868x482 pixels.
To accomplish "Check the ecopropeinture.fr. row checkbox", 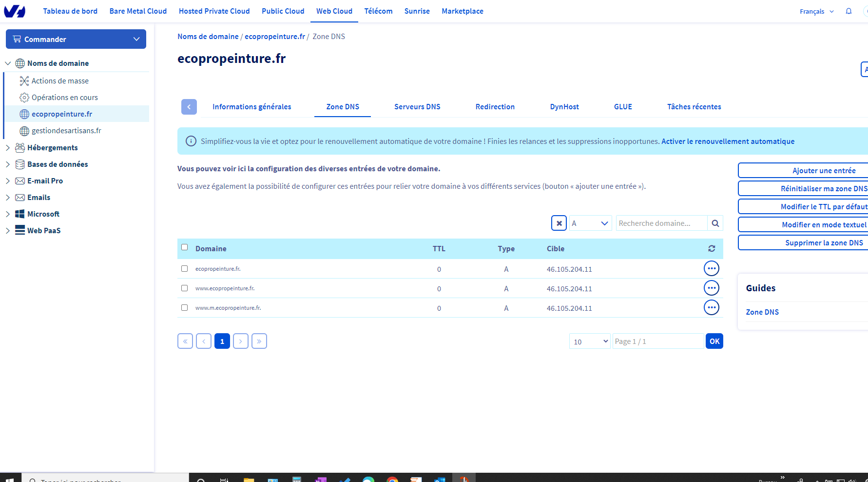I will [185, 269].
